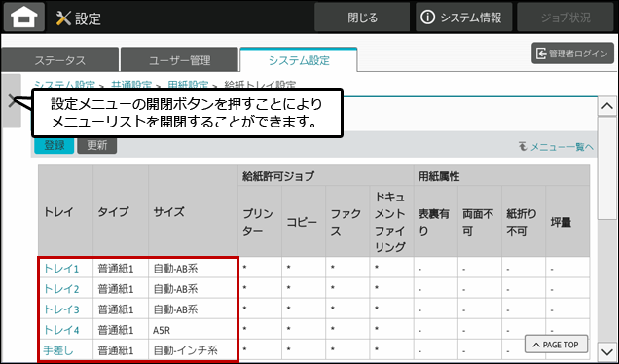The height and width of the screenshot is (364, 619).
Task: Switch to ユーザー管理 tab
Action: [x=180, y=60]
